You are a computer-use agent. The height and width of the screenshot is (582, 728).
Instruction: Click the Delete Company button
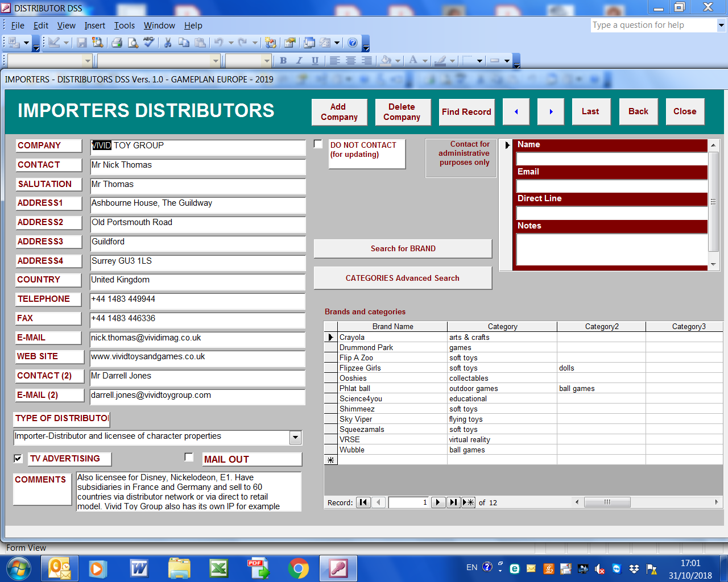click(402, 112)
